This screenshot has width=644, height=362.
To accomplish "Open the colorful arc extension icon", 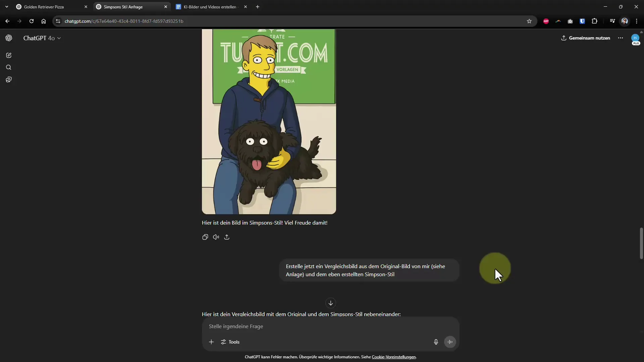I will (x=558, y=21).
